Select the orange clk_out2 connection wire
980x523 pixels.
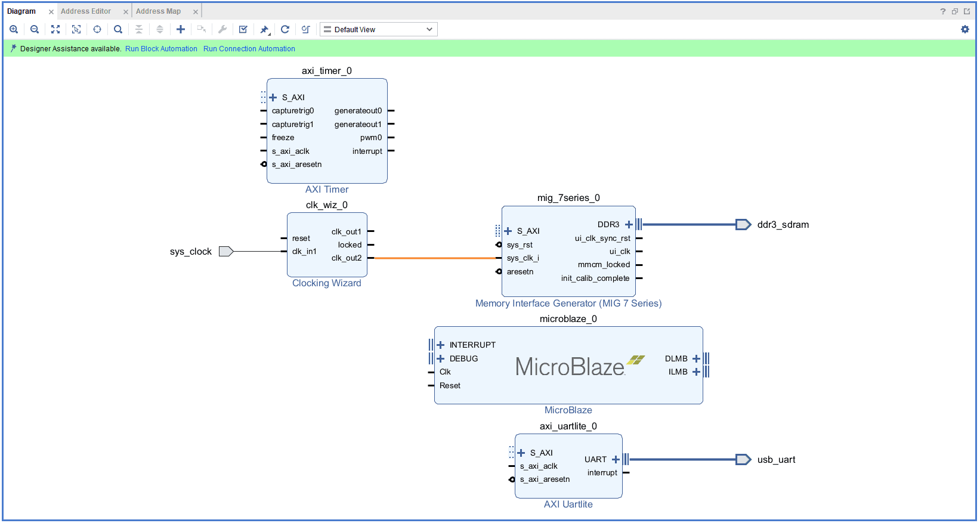tap(435, 258)
